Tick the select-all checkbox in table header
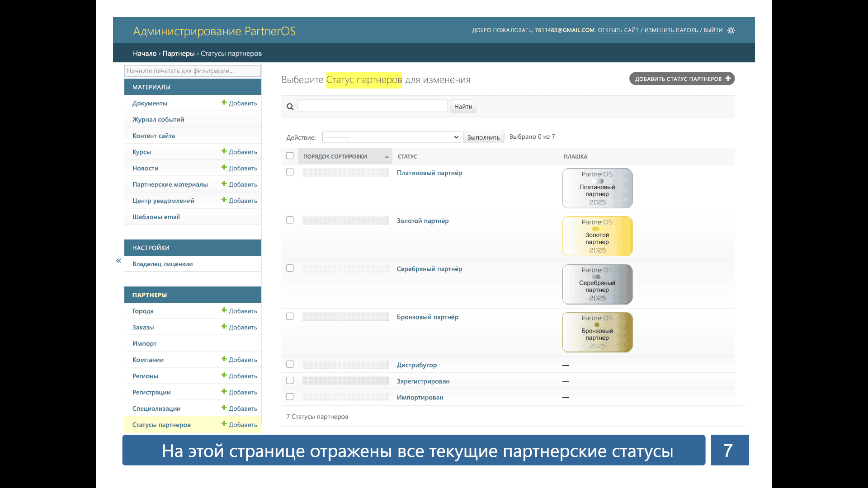The width and height of the screenshot is (868, 488). 290,156
